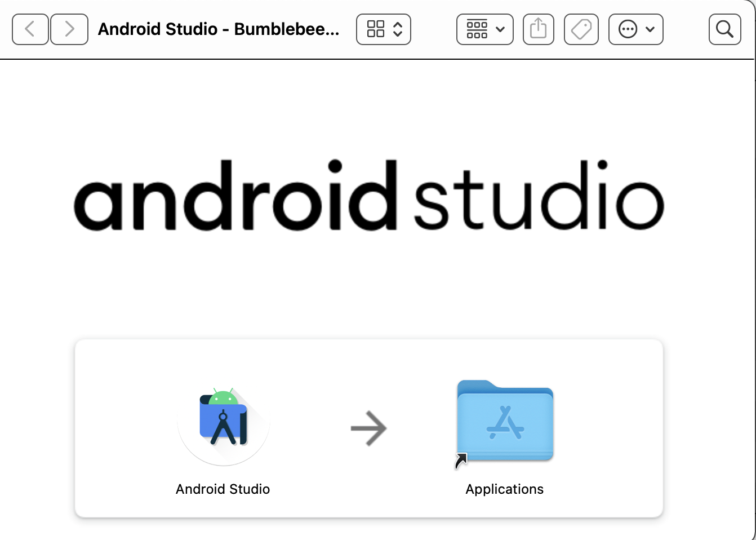This screenshot has width=756, height=540.
Task: Select the Android Studio - Bumblebee window title
Action: pyautogui.click(x=219, y=29)
